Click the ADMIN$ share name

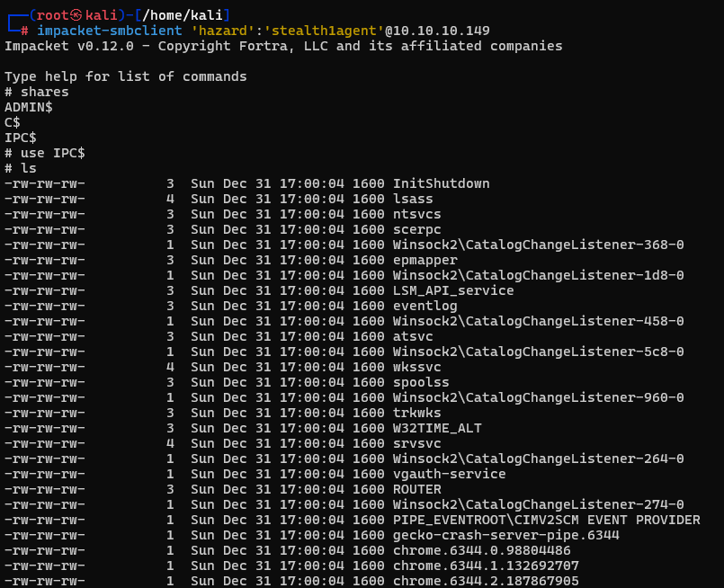(x=29, y=107)
